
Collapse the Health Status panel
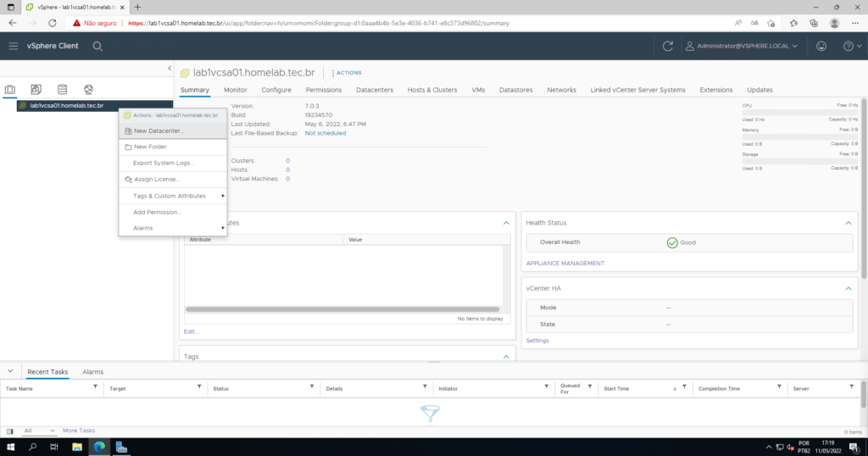848,223
